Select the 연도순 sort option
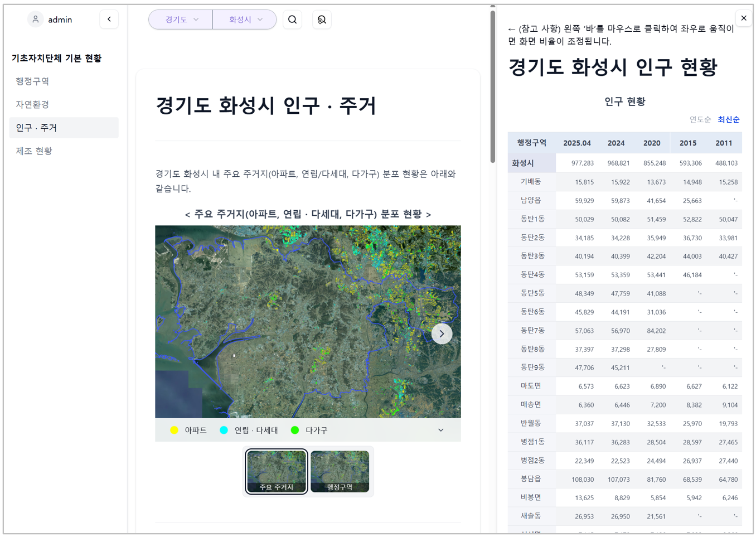The image size is (756, 537). click(x=700, y=119)
